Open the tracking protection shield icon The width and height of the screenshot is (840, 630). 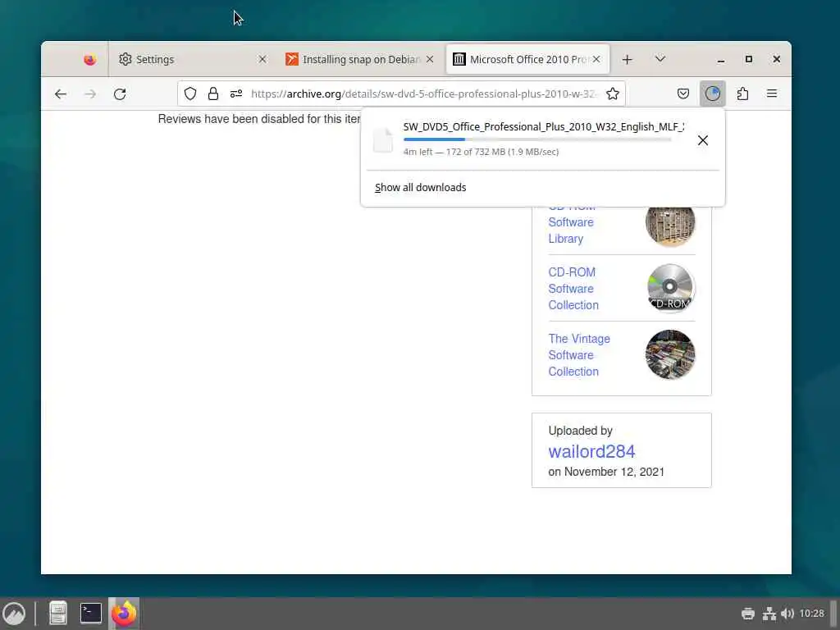coord(190,94)
